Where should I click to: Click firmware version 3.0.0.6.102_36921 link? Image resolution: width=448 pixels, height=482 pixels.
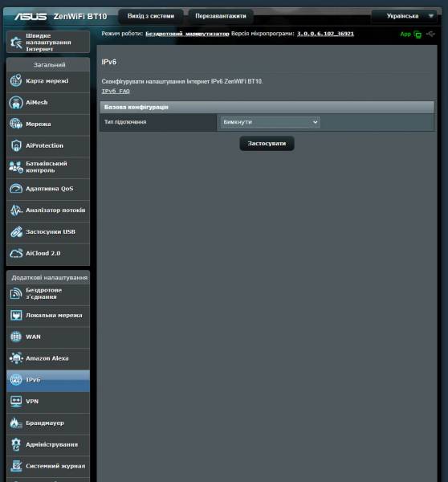point(325,34)
